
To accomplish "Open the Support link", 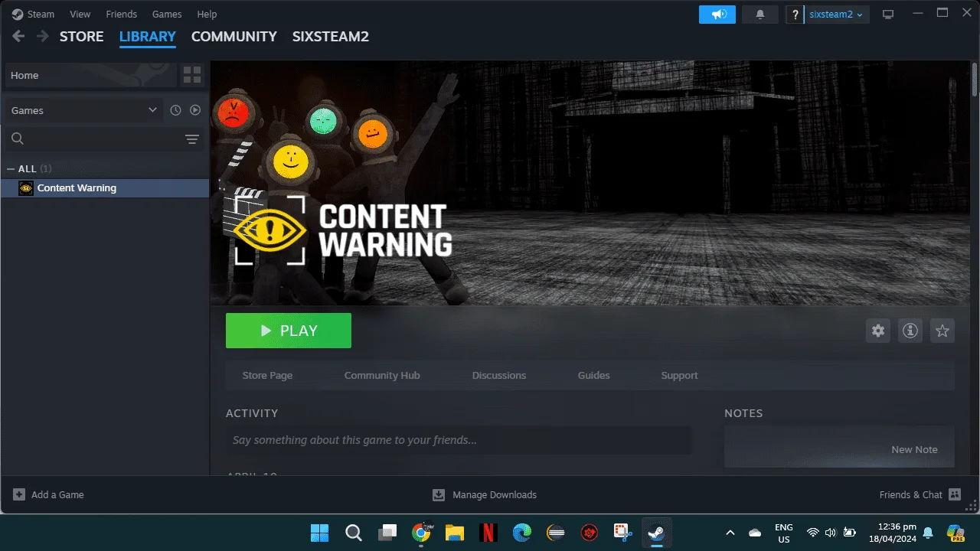I will tap(679, 375).
